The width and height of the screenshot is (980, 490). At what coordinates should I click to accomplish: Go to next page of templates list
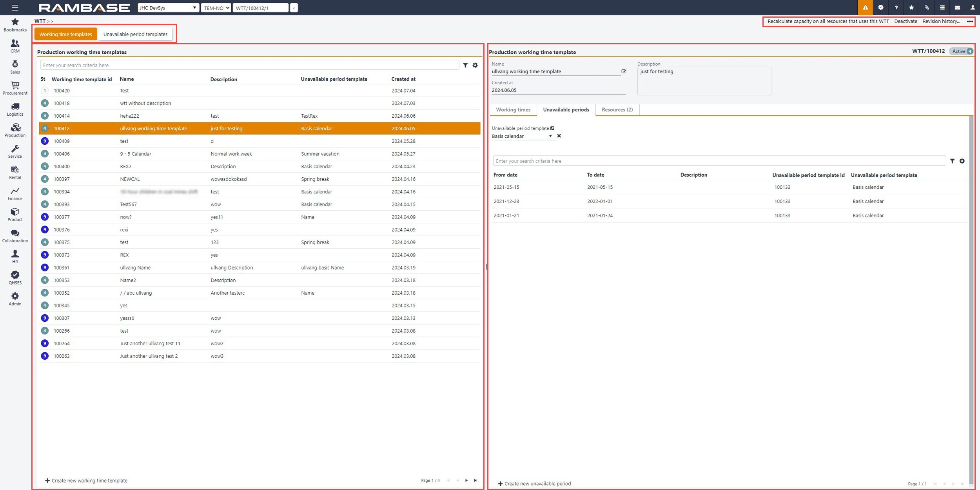coord(466,480)
